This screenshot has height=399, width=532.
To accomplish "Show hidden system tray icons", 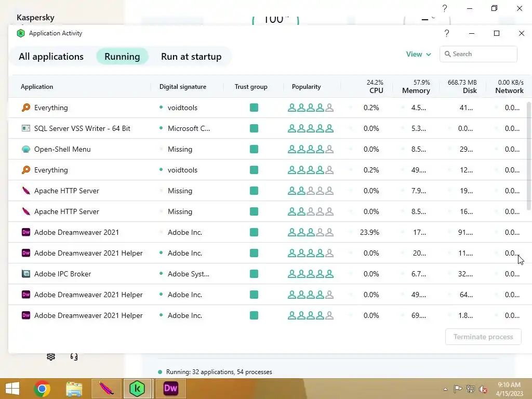I will pos(445,389).
